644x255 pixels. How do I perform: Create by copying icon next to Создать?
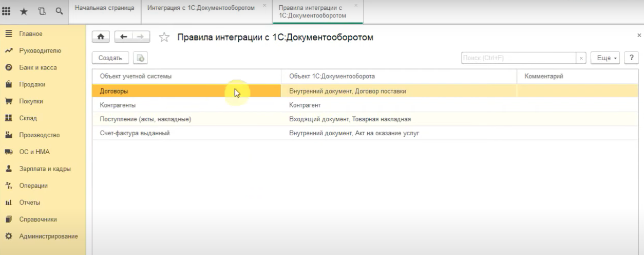139,58
